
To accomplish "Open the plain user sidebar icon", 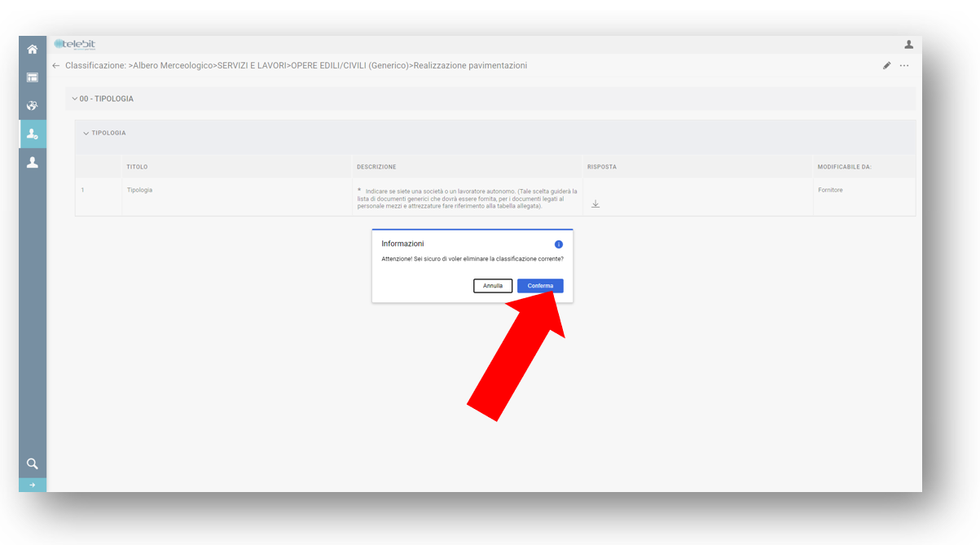I will (x=33, y=162).
